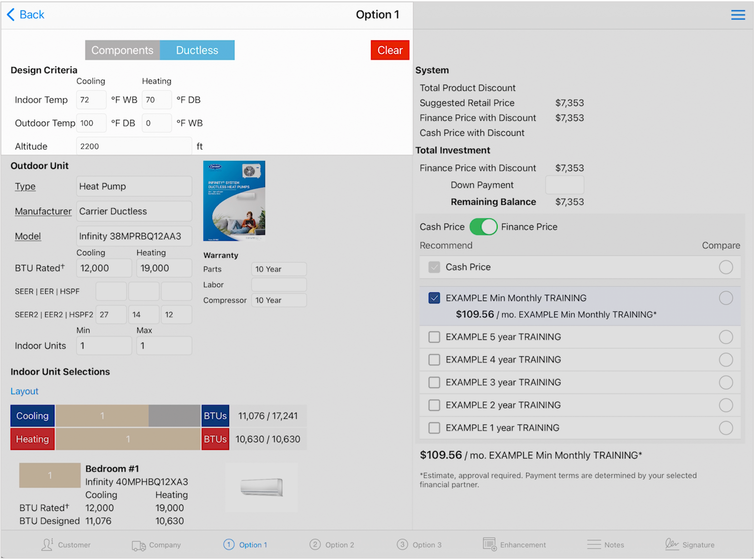Edit the cooling BTU Rated 12,000 field
The height and width of the screenshot is (560, 754).
[x=104, y=268]
